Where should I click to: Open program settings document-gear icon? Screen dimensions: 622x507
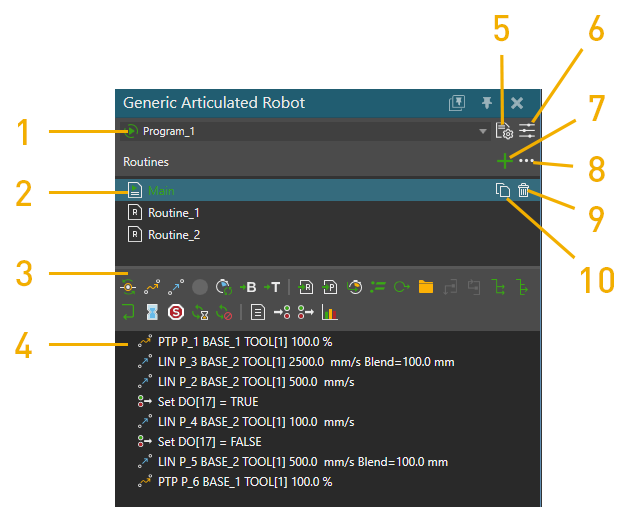tap(504, 131)
